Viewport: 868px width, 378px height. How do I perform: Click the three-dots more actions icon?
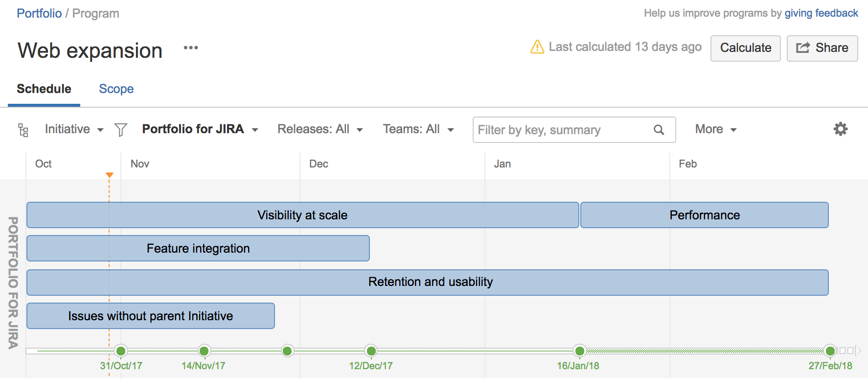pos(190,48)
